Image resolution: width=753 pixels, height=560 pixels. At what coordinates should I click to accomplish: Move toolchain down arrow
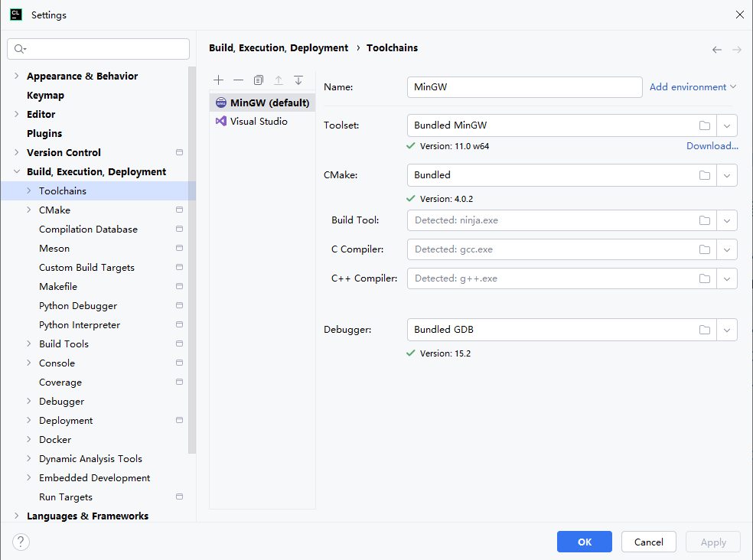(298, 80)
